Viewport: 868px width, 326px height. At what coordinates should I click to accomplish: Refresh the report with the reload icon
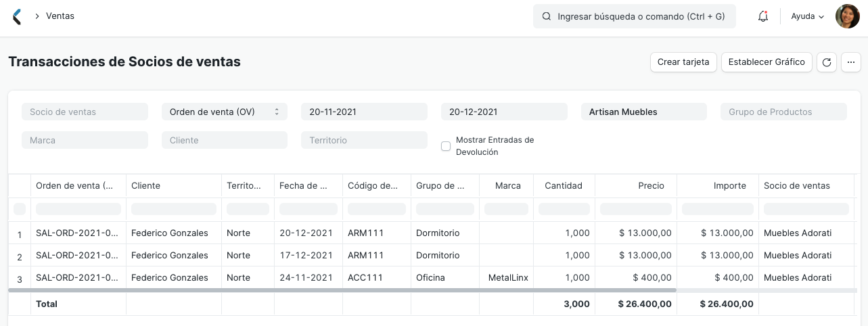point(826,62)
